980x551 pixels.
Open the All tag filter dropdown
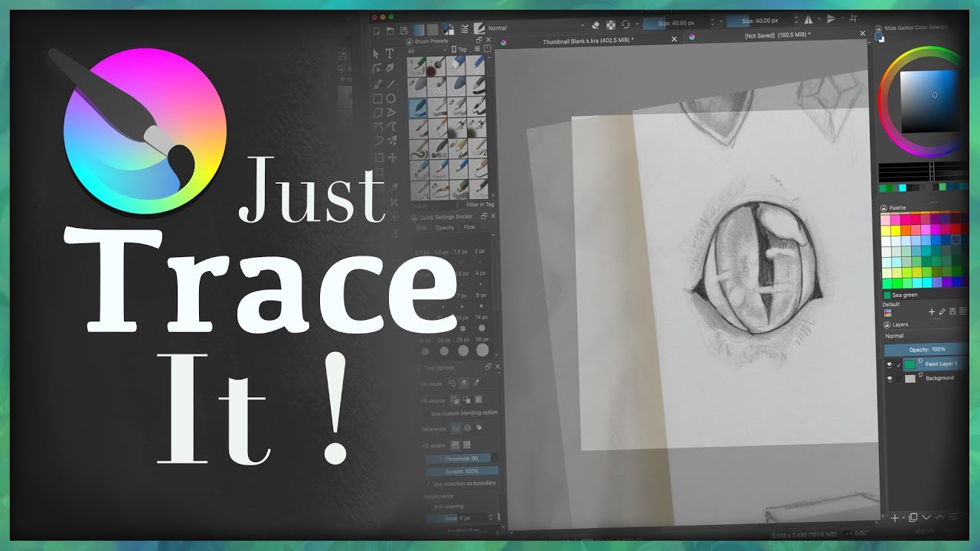click(x=427, y=51)
